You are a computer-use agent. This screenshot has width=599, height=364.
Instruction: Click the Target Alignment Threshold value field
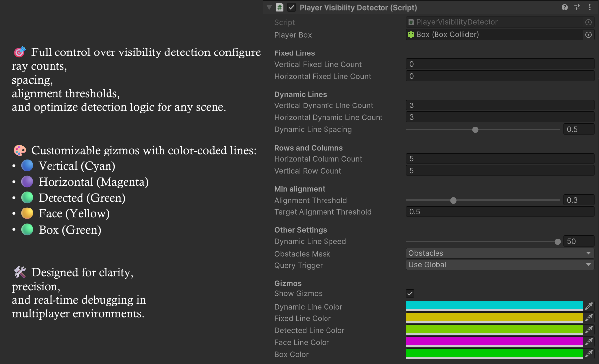(x=499, y=212)
